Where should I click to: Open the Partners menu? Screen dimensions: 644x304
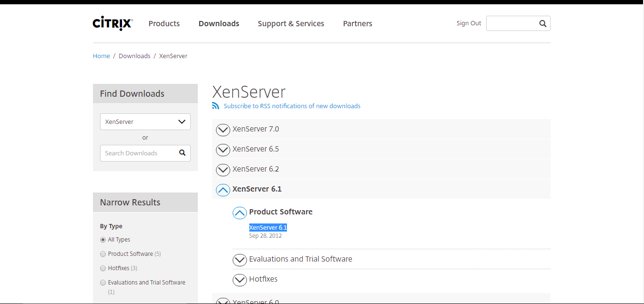pos(358,23)
